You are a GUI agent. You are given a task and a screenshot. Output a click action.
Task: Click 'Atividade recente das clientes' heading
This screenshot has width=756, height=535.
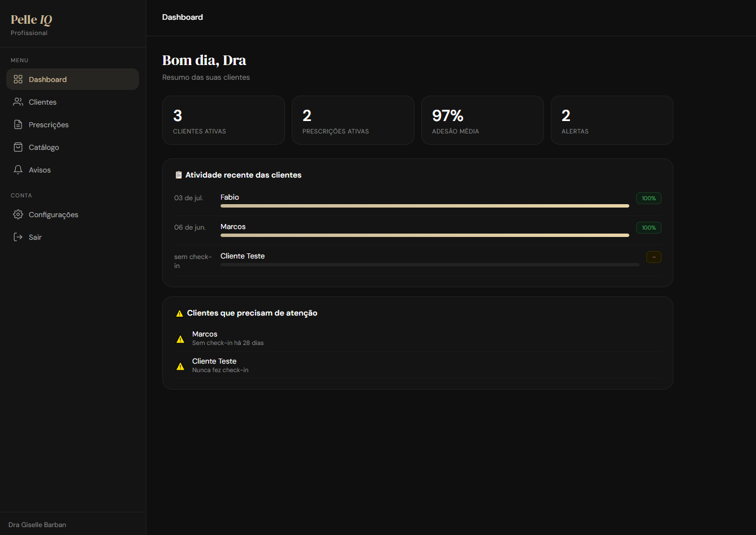pos(244,175)
